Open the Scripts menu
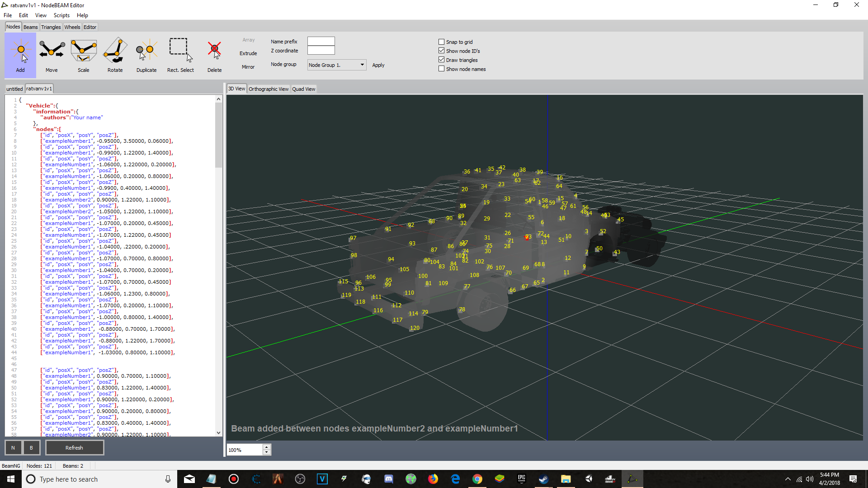The image size is (868, 488). (x=61, y=15)
